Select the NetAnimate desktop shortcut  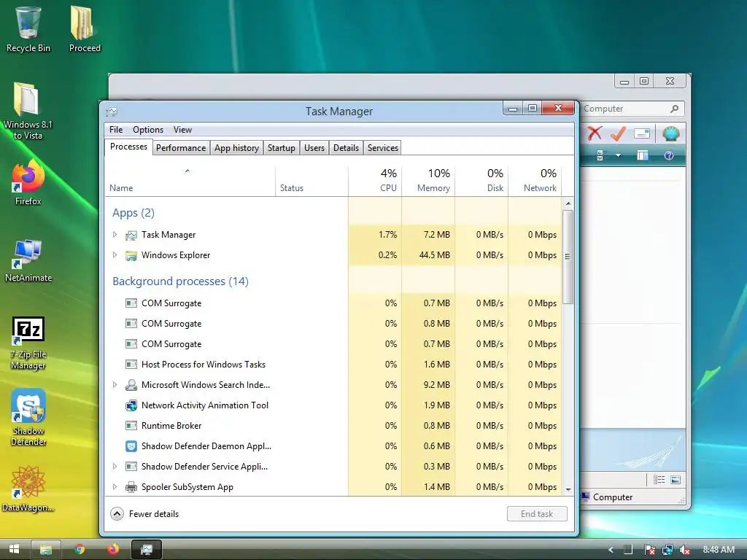click(x=28, y=261)
